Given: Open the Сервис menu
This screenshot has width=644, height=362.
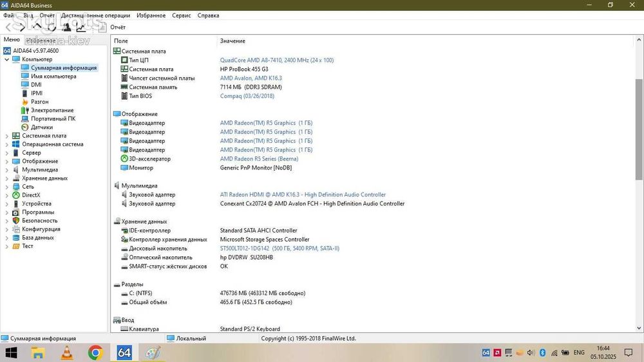Looking at the screenshot, I should point(181,15).
